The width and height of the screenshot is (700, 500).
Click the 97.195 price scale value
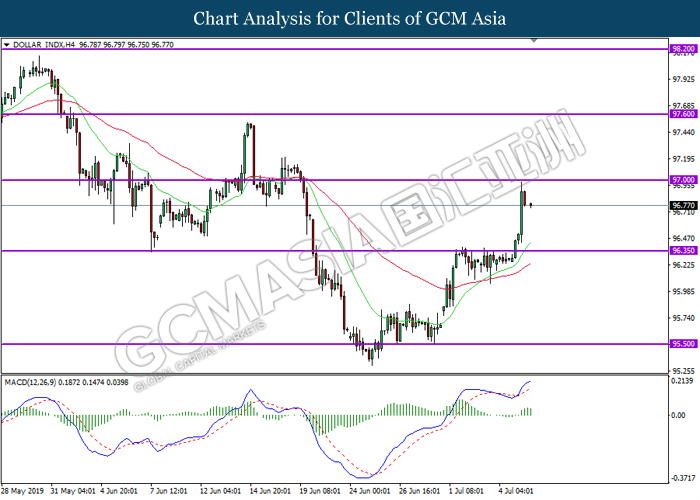(684, 159)
